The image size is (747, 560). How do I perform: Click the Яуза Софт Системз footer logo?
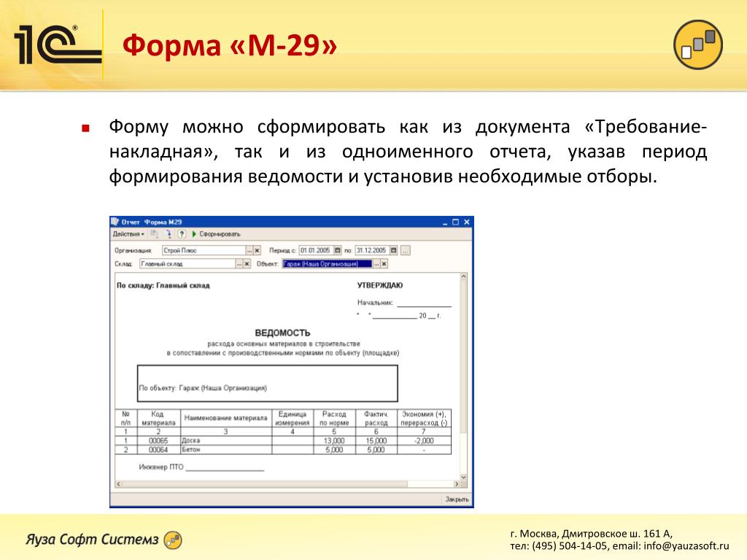(104, 540)
